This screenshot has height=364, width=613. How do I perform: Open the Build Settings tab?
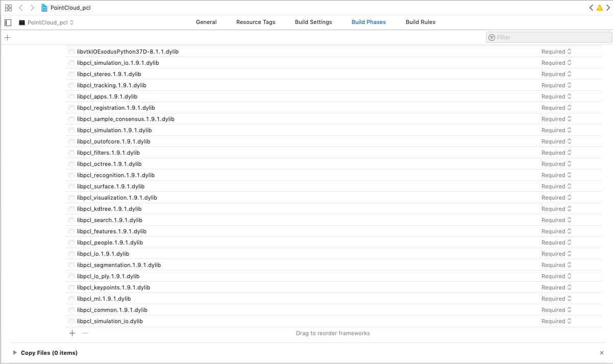tap(313, 22)
